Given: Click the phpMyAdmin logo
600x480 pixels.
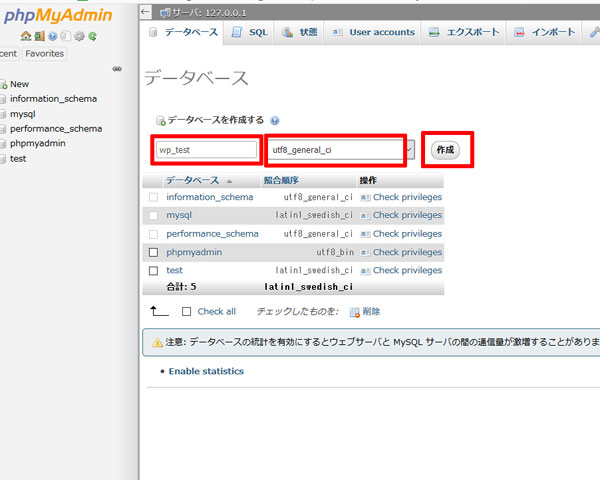Looking at the screenshot, I should click(x=57, y=16).
